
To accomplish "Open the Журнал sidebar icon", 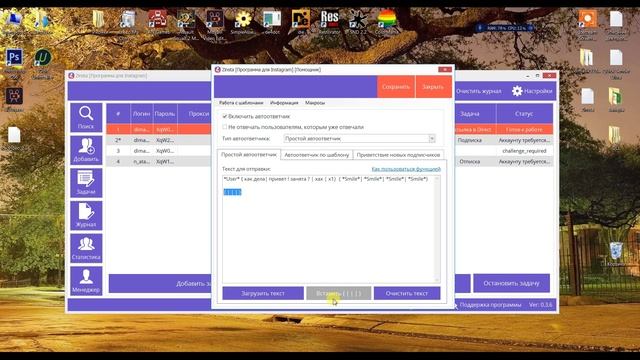I will click(x=86, y=216).
